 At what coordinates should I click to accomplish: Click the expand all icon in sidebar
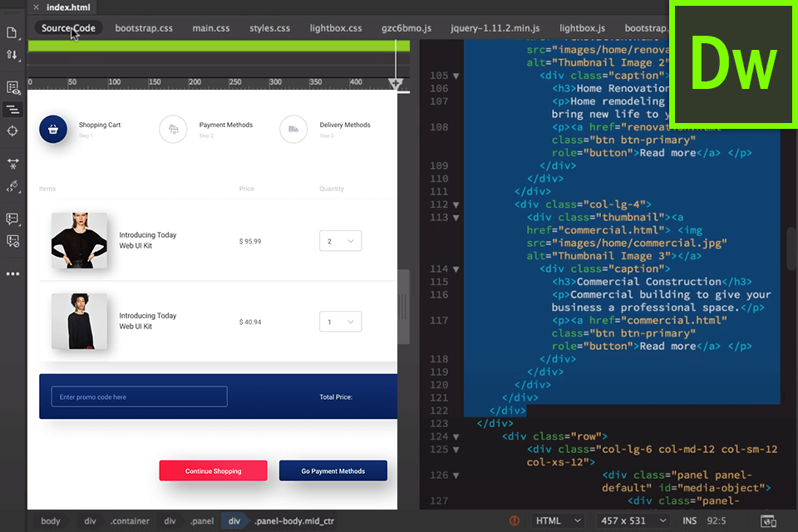[12, 164]
